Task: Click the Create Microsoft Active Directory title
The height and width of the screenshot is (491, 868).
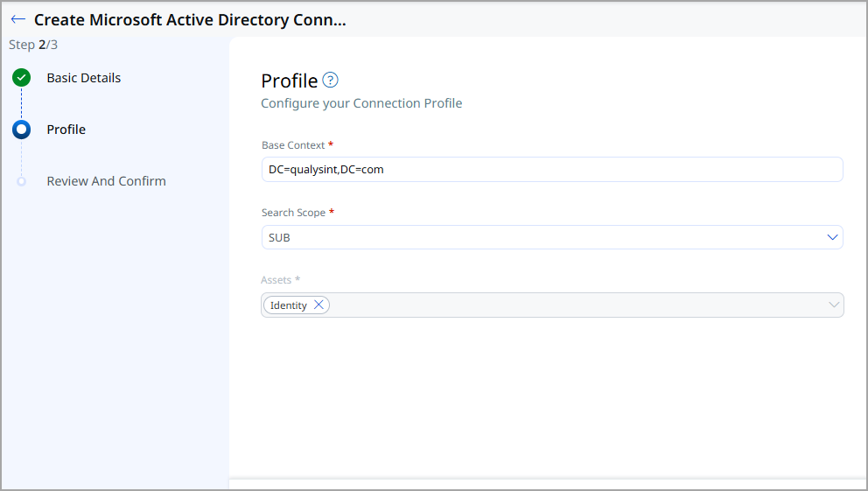Action: (x=190, y=20)
